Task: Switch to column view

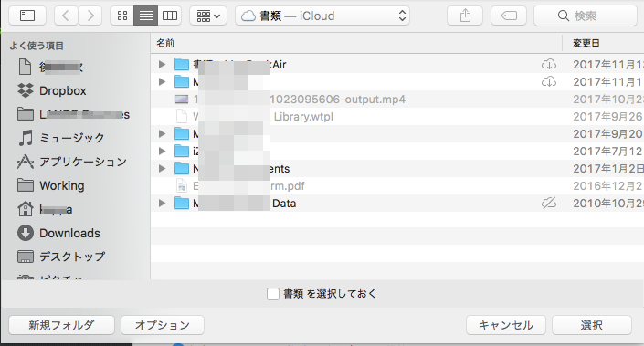Action: [170, 16]
